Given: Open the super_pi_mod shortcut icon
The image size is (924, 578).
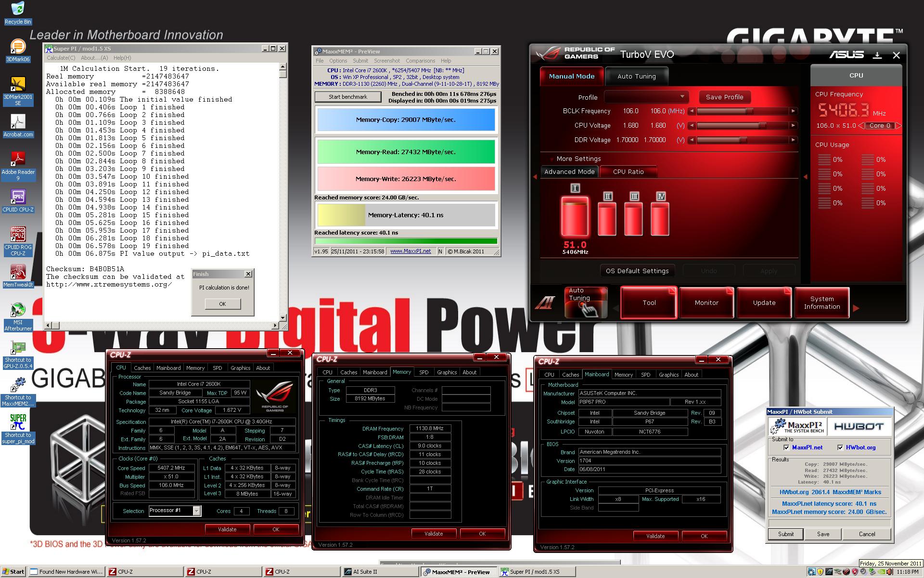Looking at the screenshot, I should coord(18,429).
